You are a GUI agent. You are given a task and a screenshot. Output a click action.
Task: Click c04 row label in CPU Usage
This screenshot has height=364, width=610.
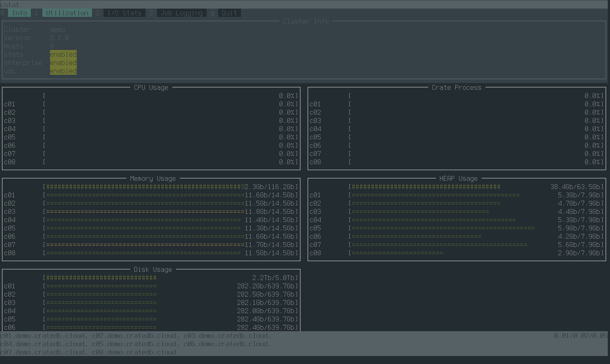click(10, 129)
